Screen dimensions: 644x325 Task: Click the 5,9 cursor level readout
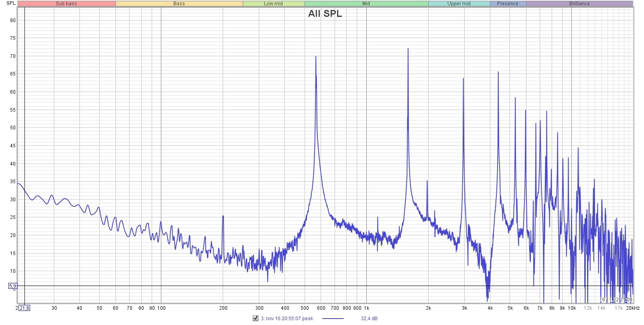click(12, 286)
